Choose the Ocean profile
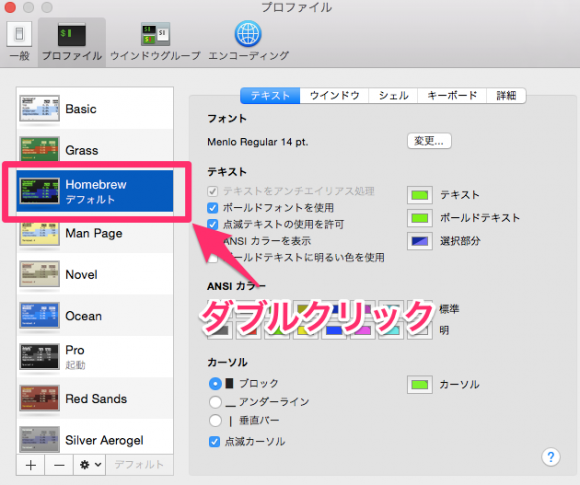The width and height of the screenshot is (580, 485). pos(95,316)
